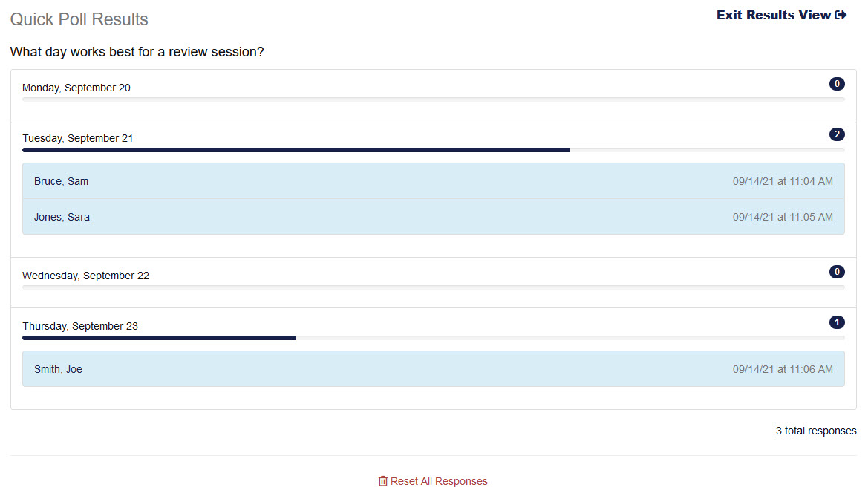Viewport: 868px width, 502px height.
Task: Click the Tuesday count badge showing 2
Action: (x=837, y=134)
